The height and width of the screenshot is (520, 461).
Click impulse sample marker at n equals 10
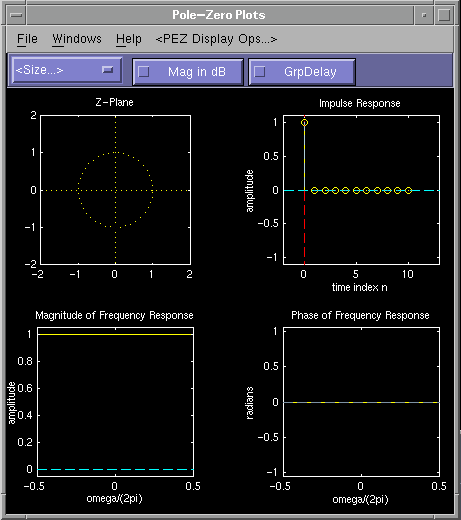click(408, 190)
